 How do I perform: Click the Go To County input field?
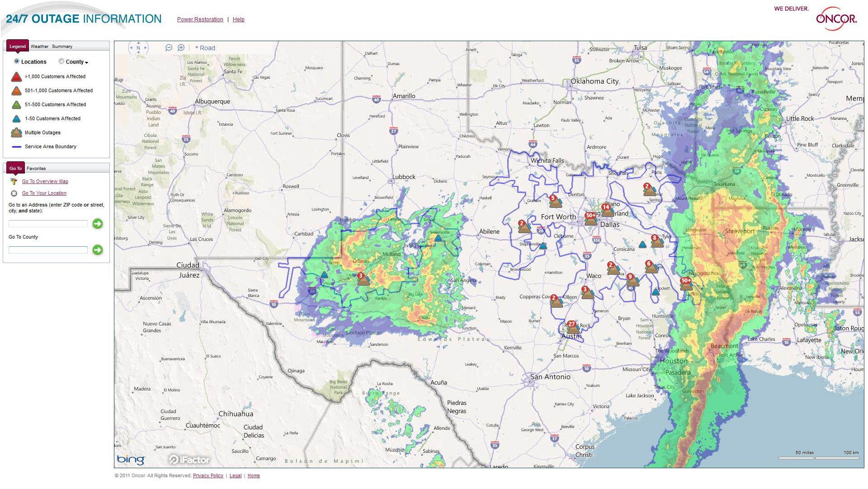tap(48, 250)
